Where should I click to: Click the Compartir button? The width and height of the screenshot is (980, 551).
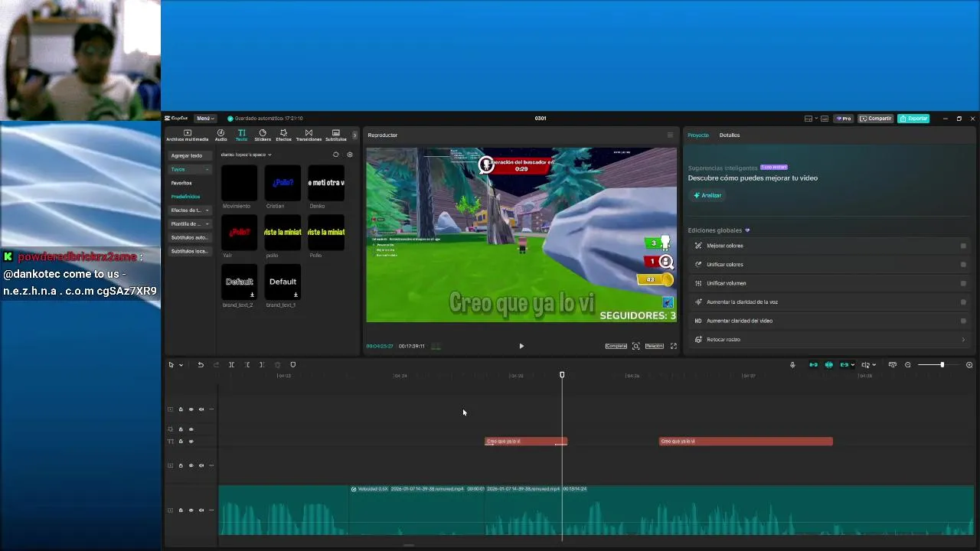tap(876, 119)
